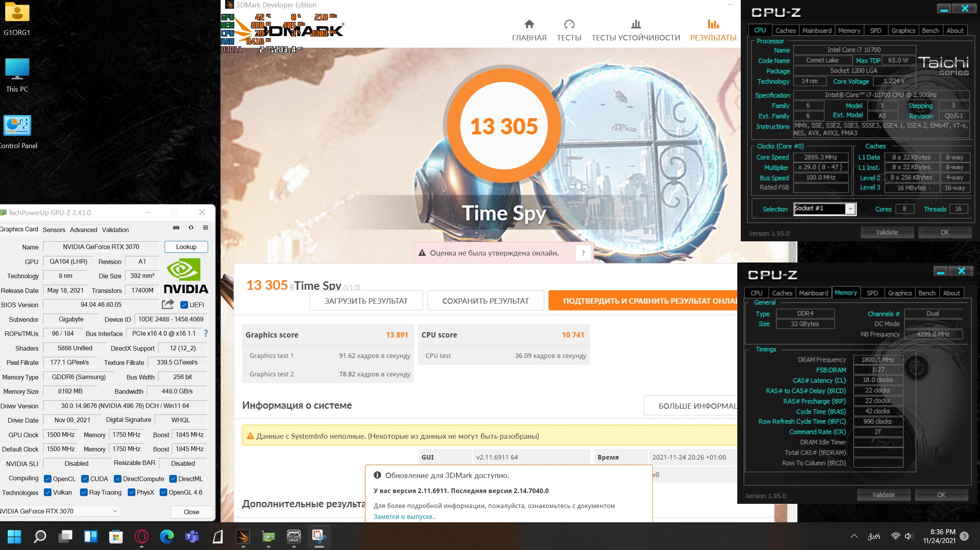Click the BIOS export share icon
The height and width of the screenshot is (550, 980).
click(x=168, y=304)
